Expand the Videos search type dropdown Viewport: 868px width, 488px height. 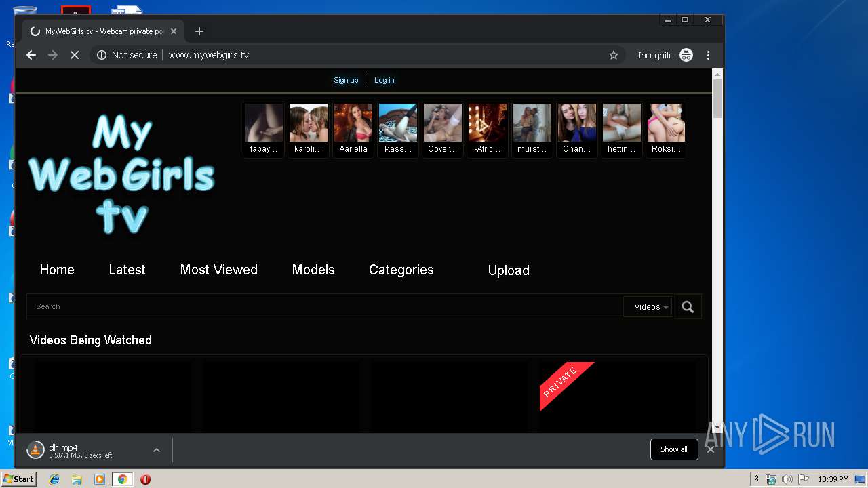648,307
